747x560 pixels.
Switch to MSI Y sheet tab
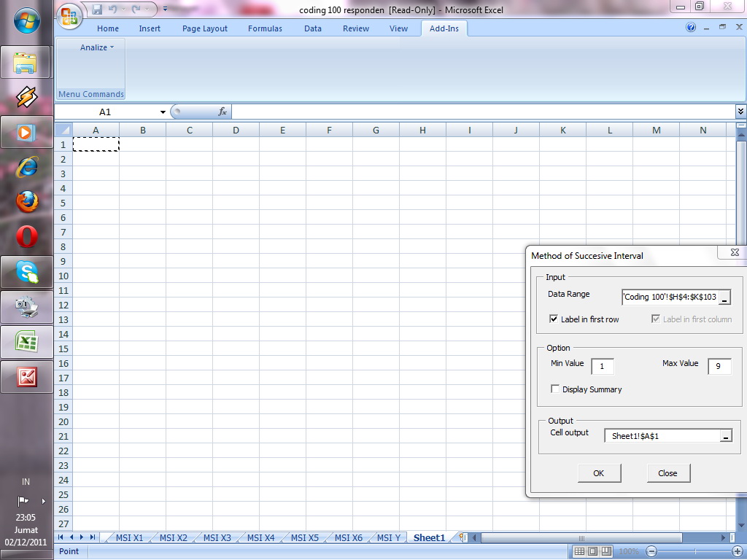click(x=388, y=537)
